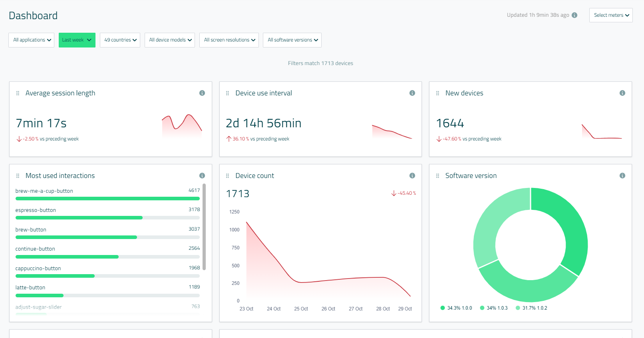The height and width of the screenshot is (338, 644).
Task: Click info icon on Device count card
Action: pyautogui.click(x=412, y=176)
